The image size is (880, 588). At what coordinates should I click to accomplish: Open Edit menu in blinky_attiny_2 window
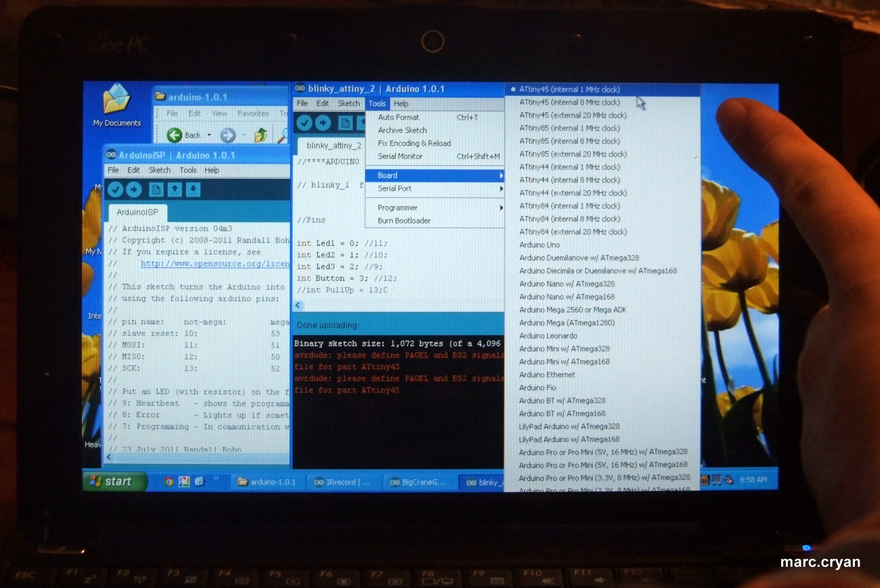323,103
